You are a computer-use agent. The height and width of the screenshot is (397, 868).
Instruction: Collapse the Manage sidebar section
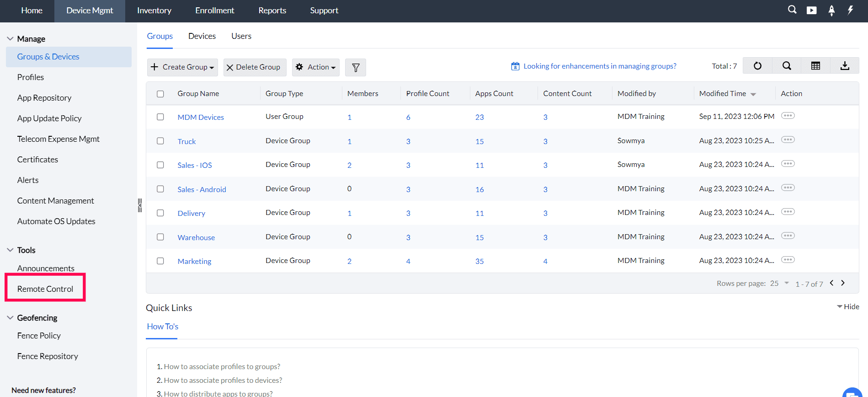(x=10, y=39)
